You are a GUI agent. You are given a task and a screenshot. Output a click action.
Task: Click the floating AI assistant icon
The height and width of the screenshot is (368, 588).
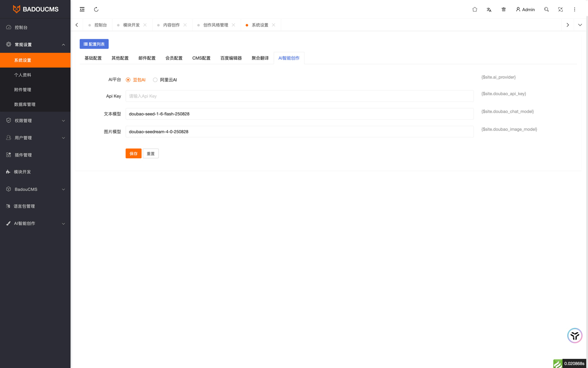coord(575,335)
